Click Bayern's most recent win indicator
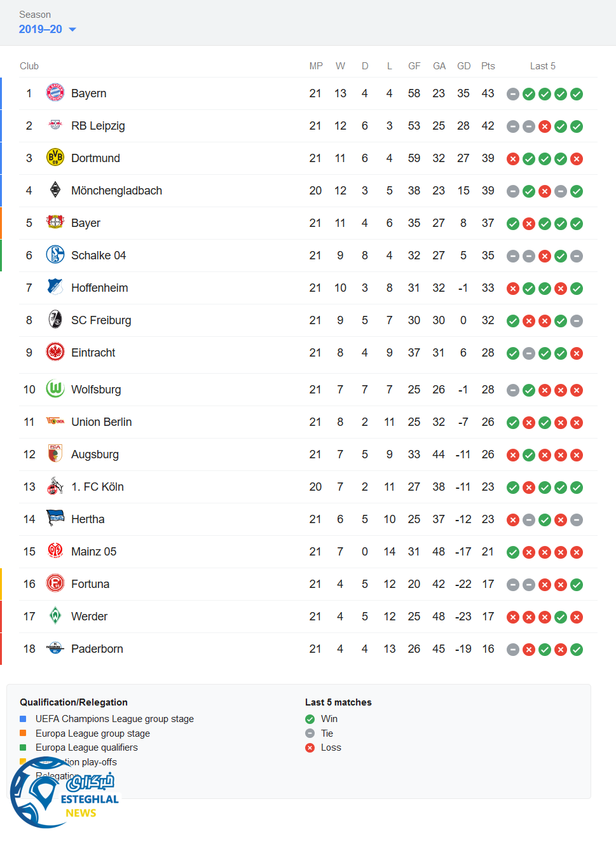 tap(577, 94)
